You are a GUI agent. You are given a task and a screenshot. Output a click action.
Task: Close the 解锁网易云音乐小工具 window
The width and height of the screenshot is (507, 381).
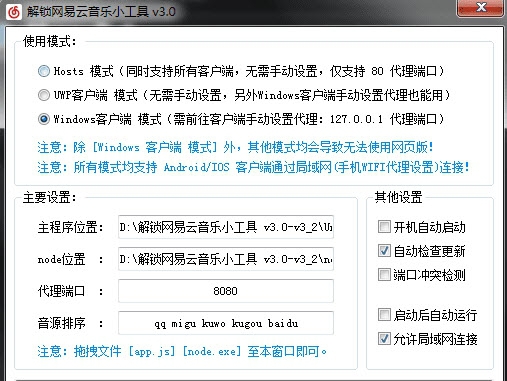480,8
